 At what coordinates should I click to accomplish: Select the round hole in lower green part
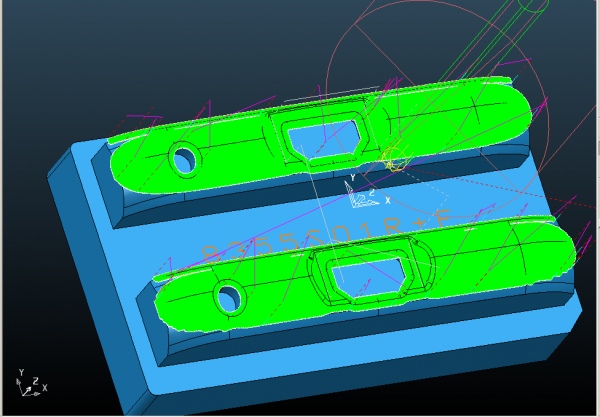point(230,297)
